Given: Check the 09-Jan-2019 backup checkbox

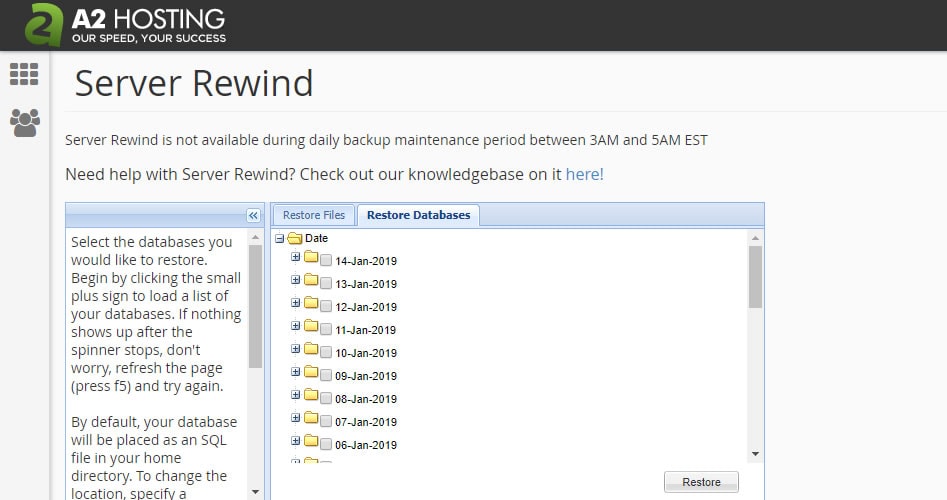Looking at the screenshot, I should 326,376.
